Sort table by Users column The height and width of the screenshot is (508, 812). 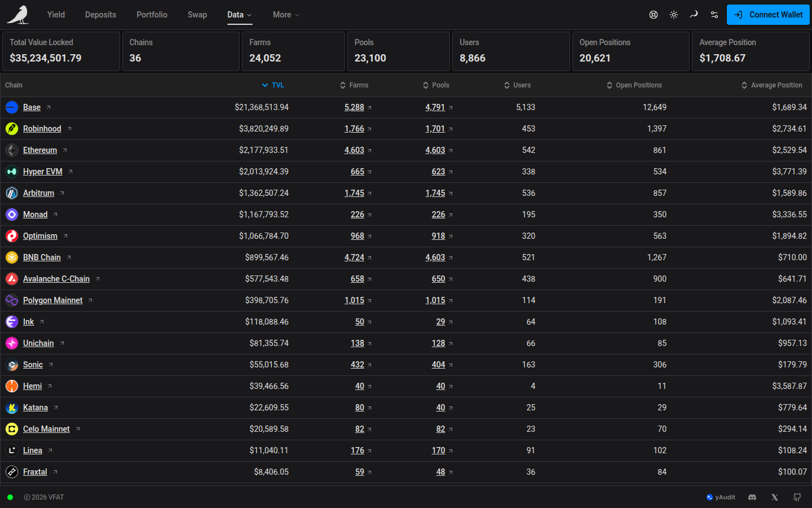pyautogui.click(x=517, y=85)
